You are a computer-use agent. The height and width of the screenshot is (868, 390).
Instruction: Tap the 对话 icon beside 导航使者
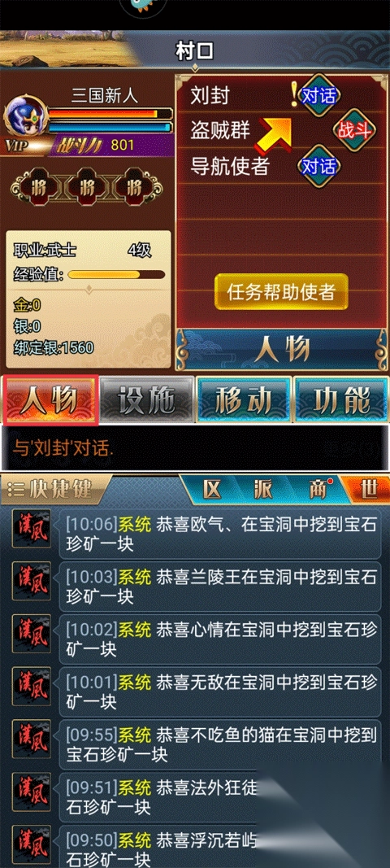coord(318,166)
